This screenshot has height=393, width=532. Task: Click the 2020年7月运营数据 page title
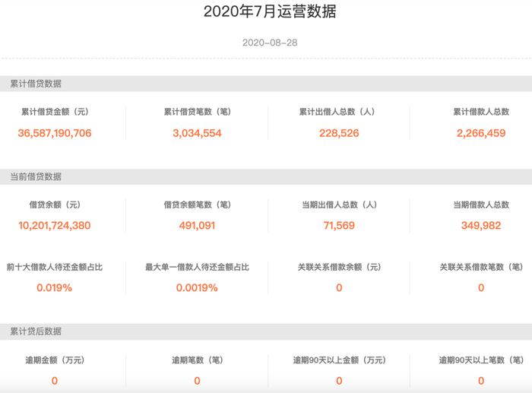(270, 12)
